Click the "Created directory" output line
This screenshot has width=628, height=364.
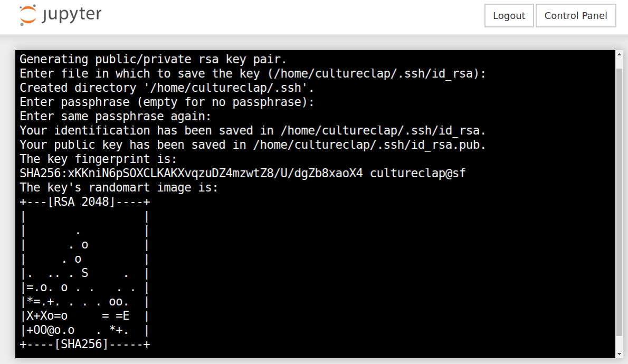[167, 88]
